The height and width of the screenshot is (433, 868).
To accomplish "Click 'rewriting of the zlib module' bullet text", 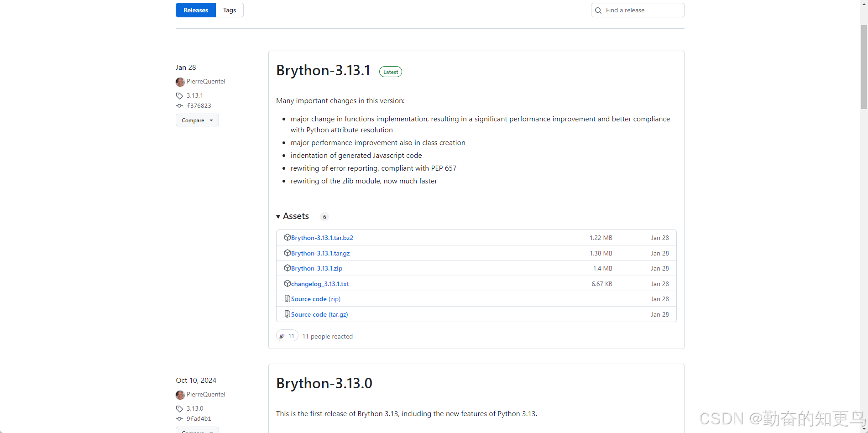I will [x=364, y=181].
